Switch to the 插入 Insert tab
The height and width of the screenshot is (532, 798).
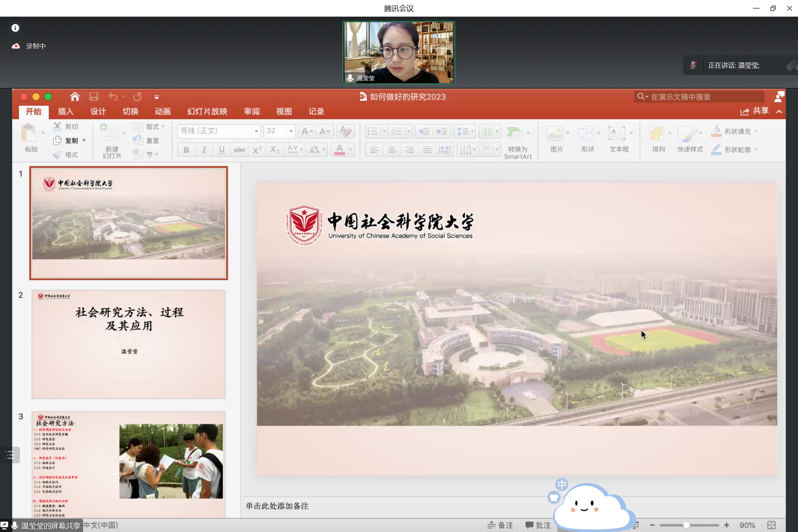[66, 112]
